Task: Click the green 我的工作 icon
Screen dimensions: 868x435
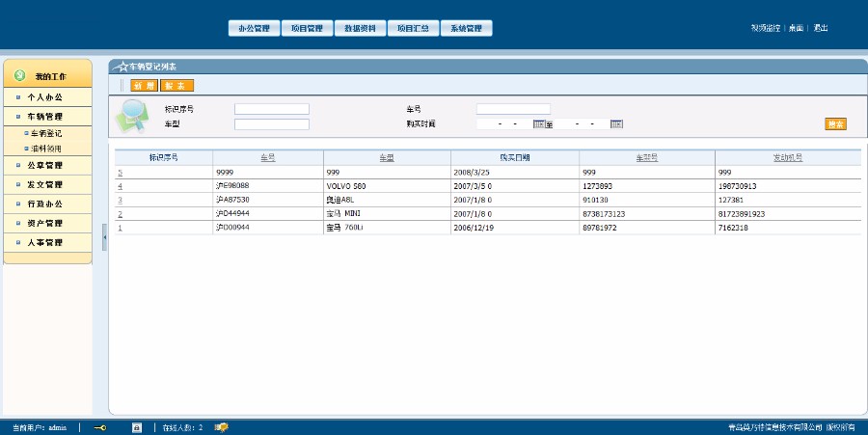Action: pos(20,75)
